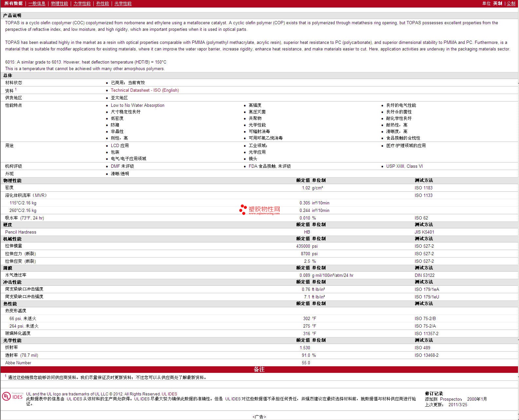519x420 pixels.
Task: Click UL IDES link after All Rights Reserved
Action: coord(169,394)
